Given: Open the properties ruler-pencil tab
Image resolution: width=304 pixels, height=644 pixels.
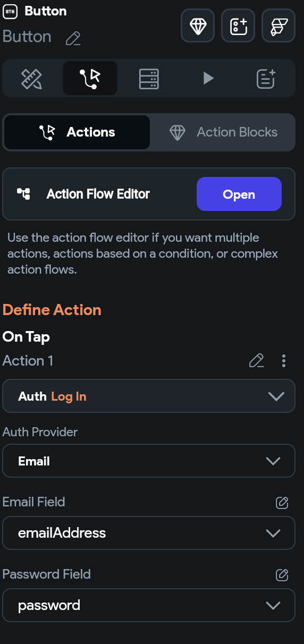Looking at the screenshot, I should tap(32, 79).
